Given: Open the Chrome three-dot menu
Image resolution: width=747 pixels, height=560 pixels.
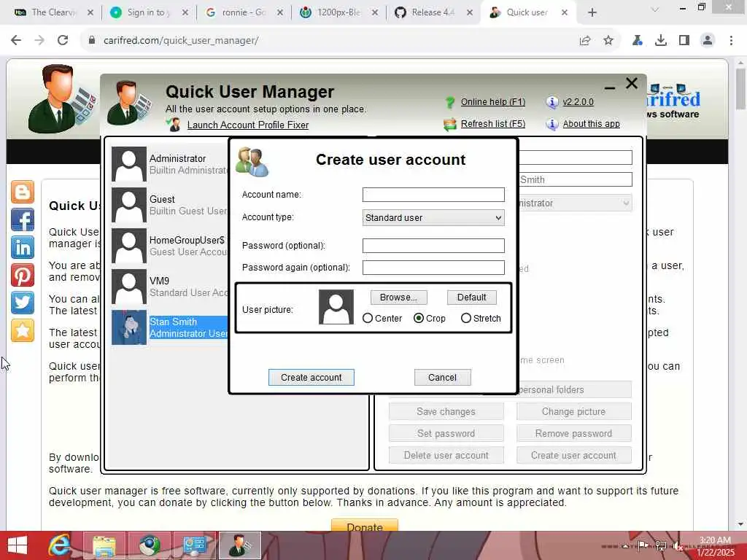Looking at the screenshot, I should click(x=731, y=41).
